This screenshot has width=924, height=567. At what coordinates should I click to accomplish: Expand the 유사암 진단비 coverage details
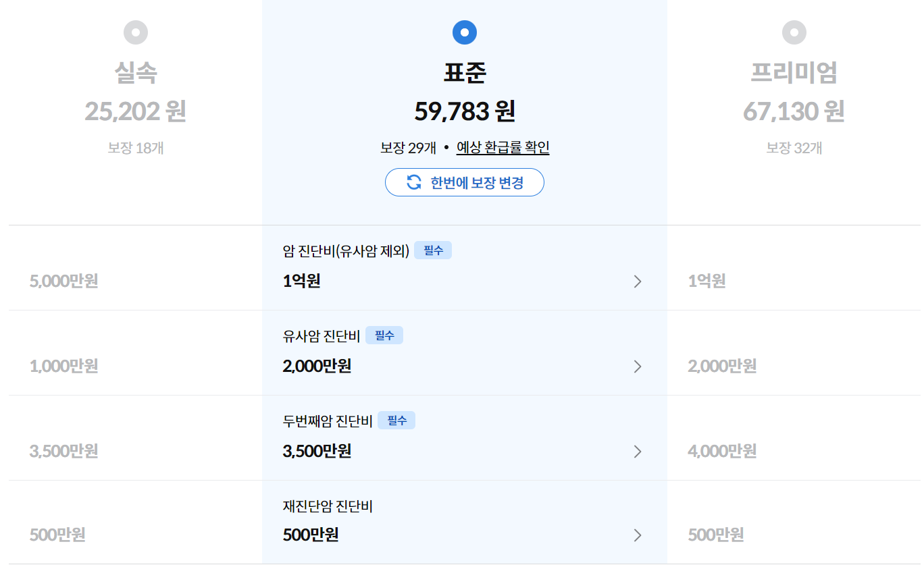pos(637,367)
